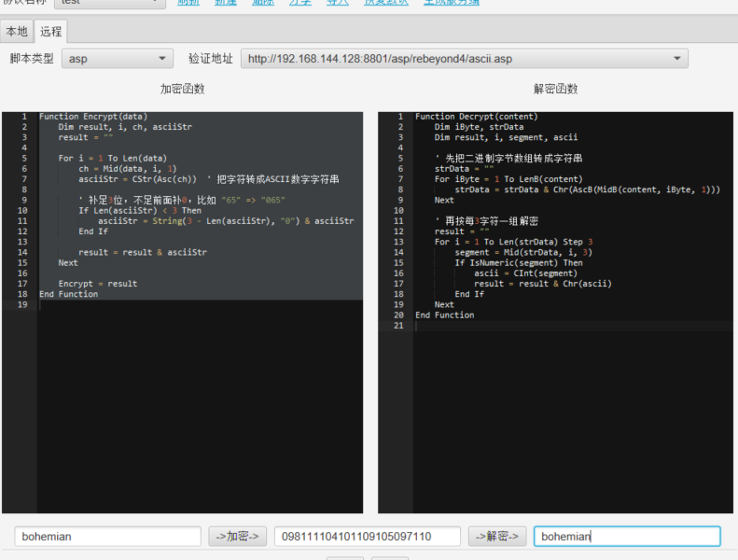Click the ->解密-> decrypt button
This screenshot has height=560, width=738.
(x=496, y=537)
